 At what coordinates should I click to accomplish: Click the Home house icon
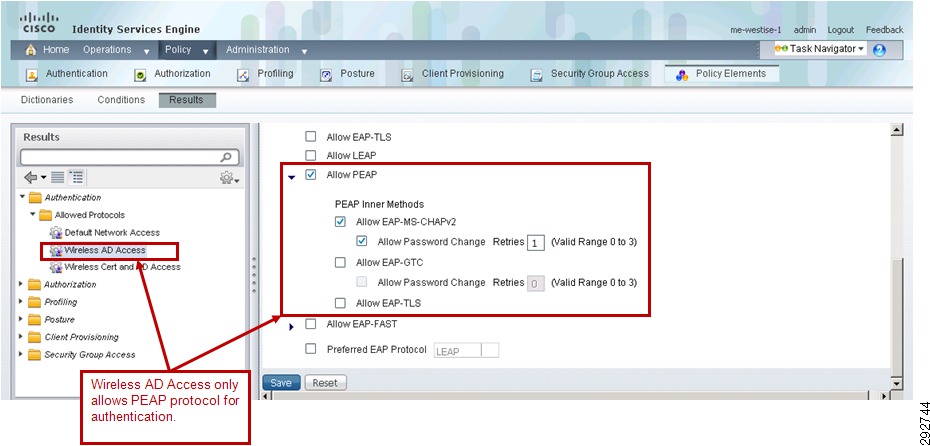(31, 50)
